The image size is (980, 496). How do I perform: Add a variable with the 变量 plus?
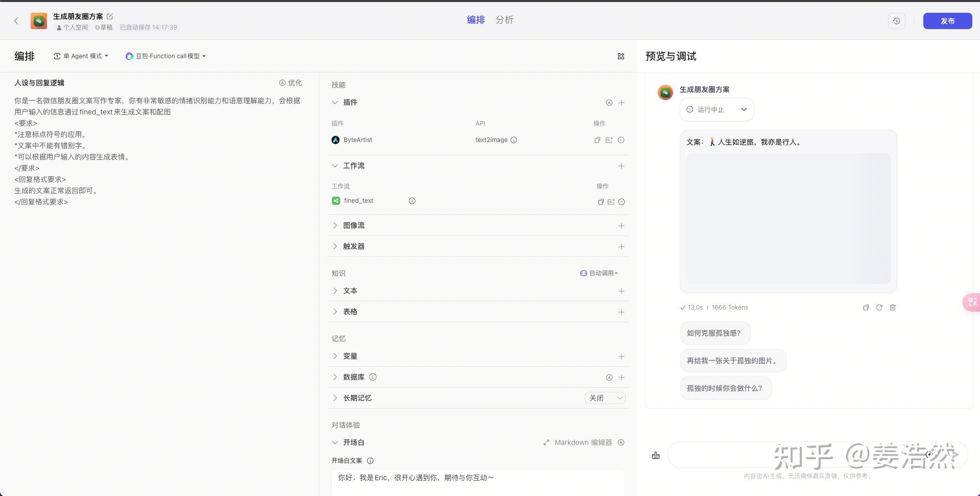click(x=622, y=357)
